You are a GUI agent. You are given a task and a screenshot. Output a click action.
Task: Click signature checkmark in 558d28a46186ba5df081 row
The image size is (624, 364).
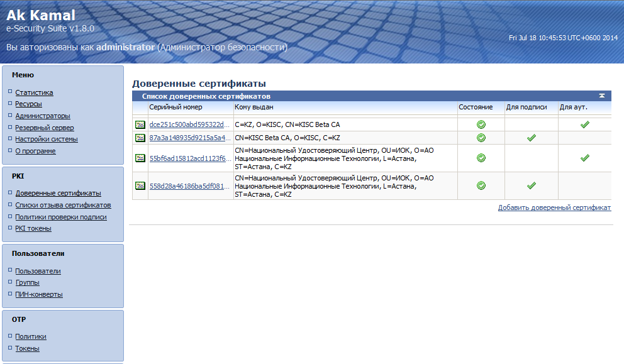click(532, 185)
